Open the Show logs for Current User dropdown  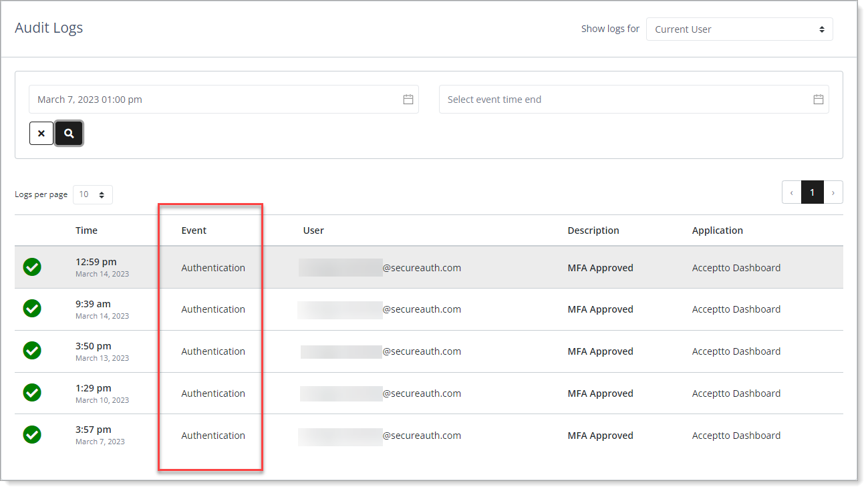740,29
